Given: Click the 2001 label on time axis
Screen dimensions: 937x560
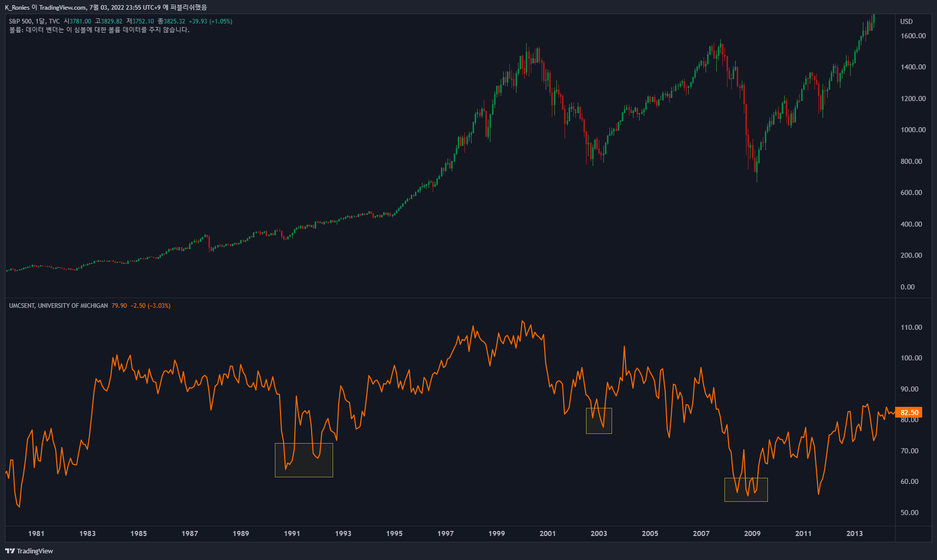Looking at the screenshot, I should coord(548,533).
